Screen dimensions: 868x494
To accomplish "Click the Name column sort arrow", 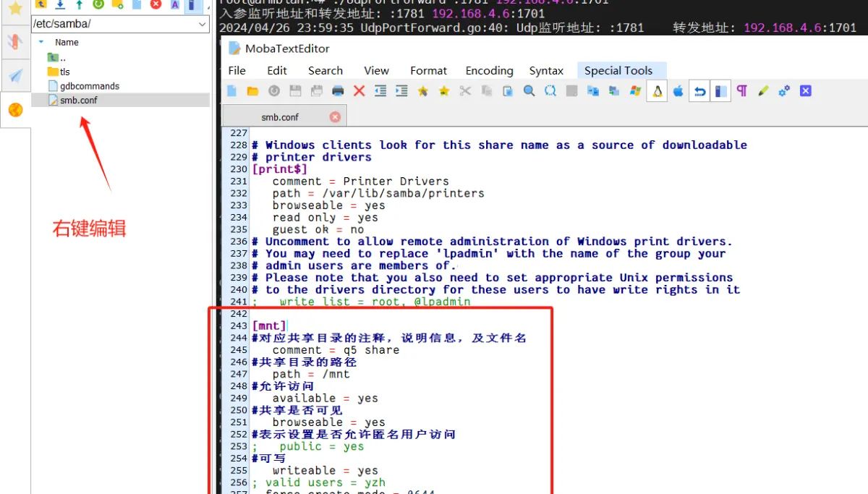I will [x=41, y=43].
